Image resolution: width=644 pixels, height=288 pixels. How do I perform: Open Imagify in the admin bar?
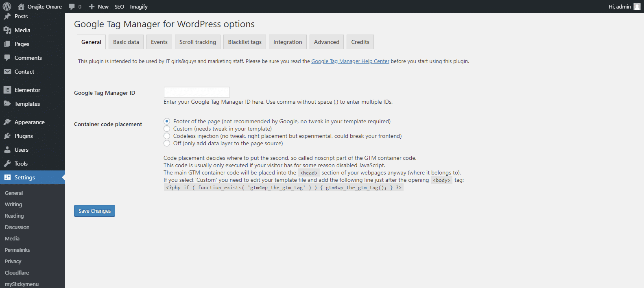tap(139, 7)
